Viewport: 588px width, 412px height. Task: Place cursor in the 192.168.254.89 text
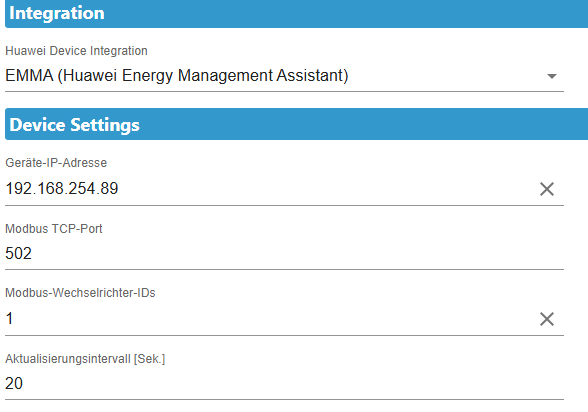62,188
